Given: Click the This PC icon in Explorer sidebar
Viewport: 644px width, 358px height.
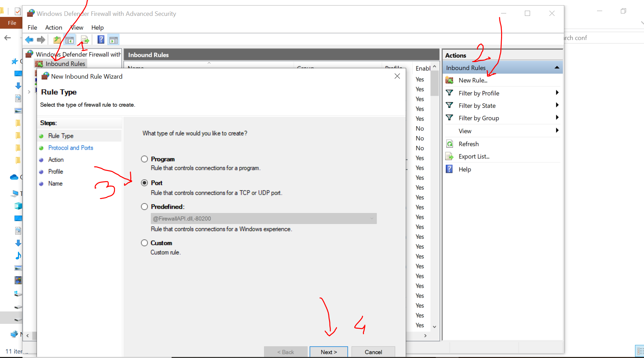Looking at the screenshot, I should click(15, 193).
